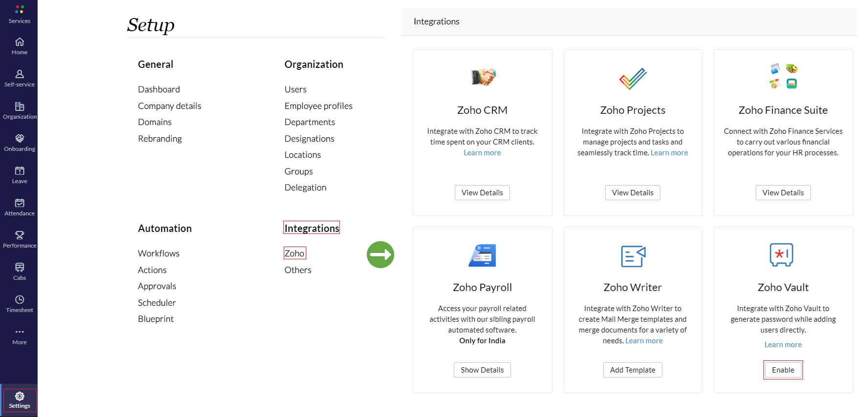Open Designations settings
This screenshot has height=417, width=868.
(309, 139)
